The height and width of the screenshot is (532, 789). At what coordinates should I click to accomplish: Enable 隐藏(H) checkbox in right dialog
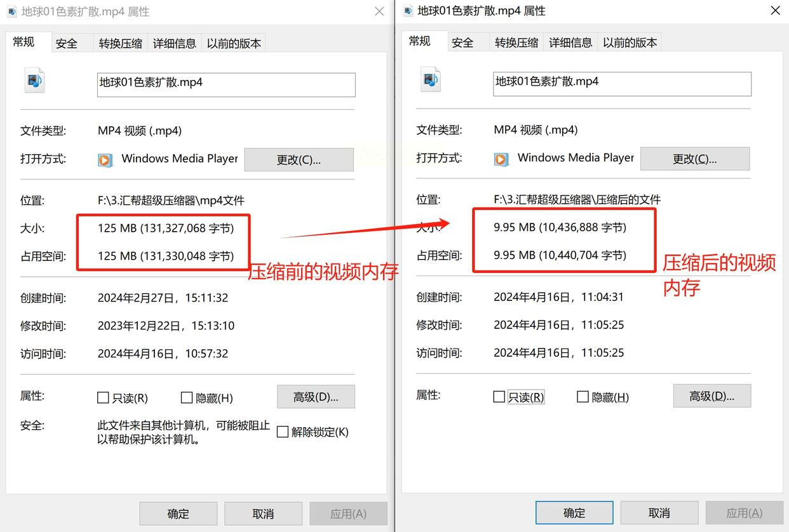[x=583, y=397]
